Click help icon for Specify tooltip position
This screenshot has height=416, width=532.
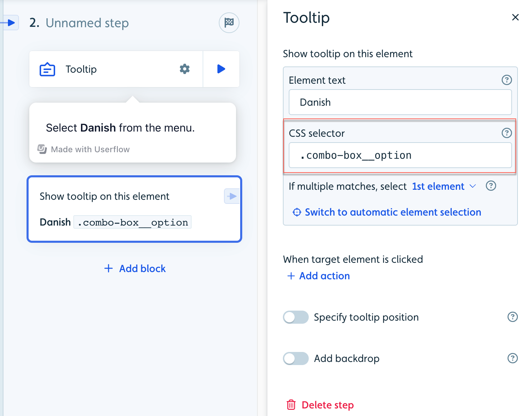pyautogui.click(x=513, y=317)
